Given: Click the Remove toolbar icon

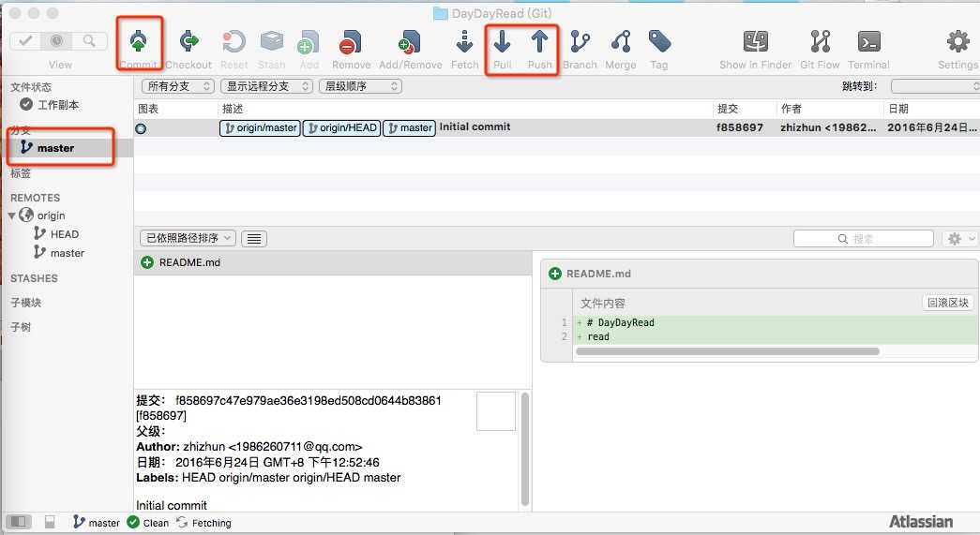Looking at the screenshot, I should pyautogui.click(x=351, y=42).
